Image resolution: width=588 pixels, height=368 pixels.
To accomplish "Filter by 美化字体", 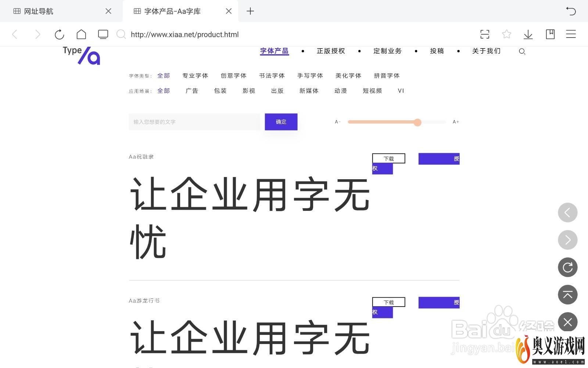I will tap(348, 75).
